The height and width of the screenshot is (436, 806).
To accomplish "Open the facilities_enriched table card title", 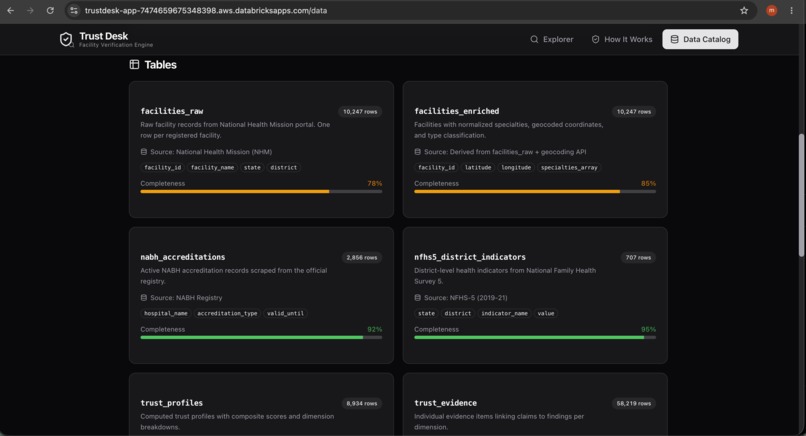I will click(x=456, y=111).
